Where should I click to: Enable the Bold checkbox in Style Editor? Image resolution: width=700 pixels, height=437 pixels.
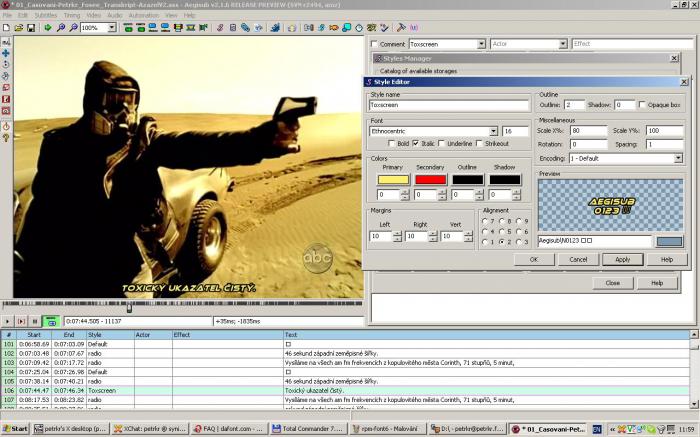pos(392,143)
